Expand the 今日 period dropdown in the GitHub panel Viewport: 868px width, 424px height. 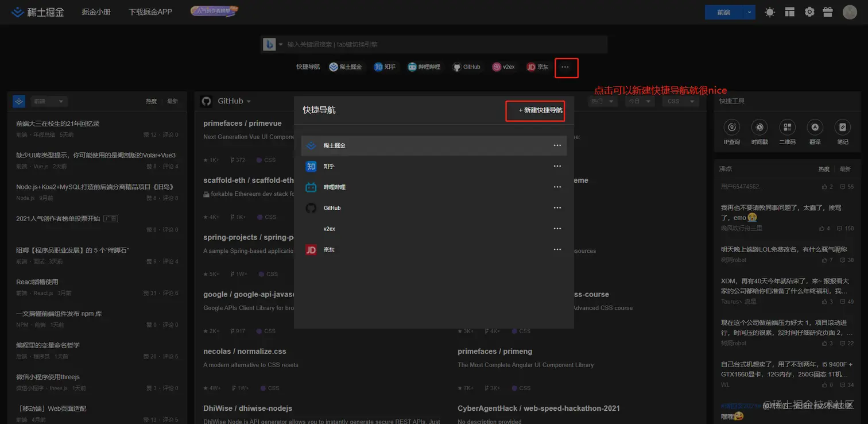[640, 101]
